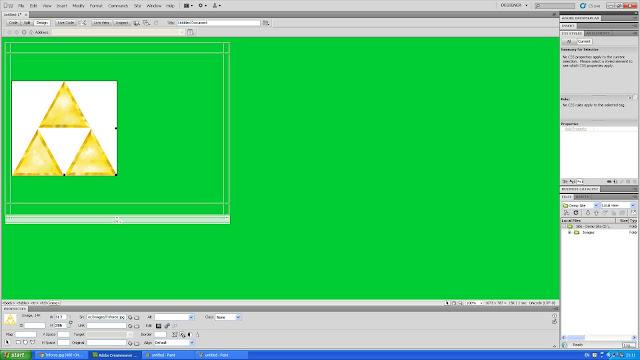Click the Brightness and Contrast icon
640x360 pixels.
coord(190,334)
